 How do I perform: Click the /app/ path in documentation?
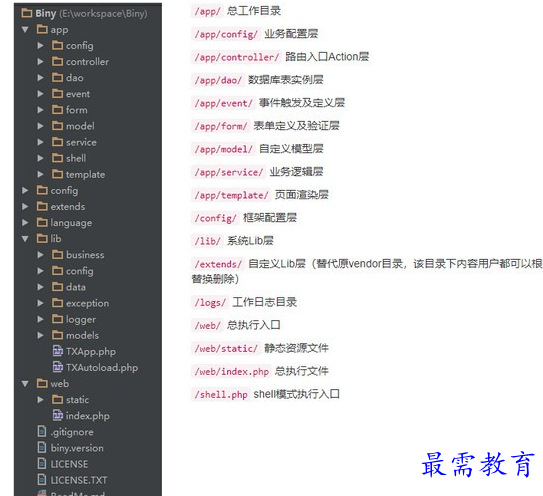207,11
